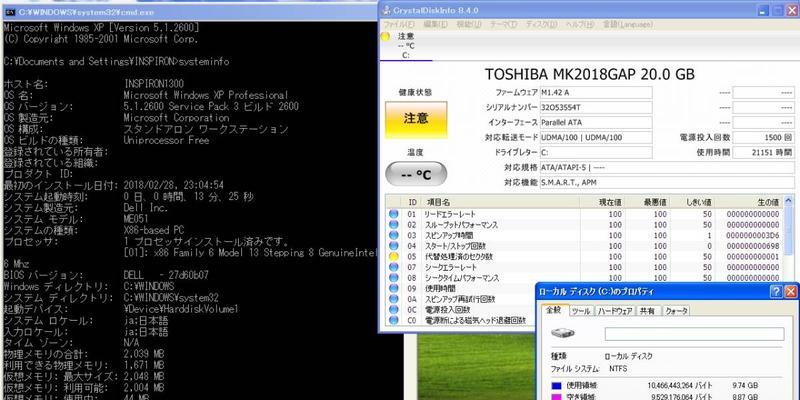The height and width of the screenshot is (400, 800).
Task: Click the シリアルナンバー field
Action: [596, 108]
